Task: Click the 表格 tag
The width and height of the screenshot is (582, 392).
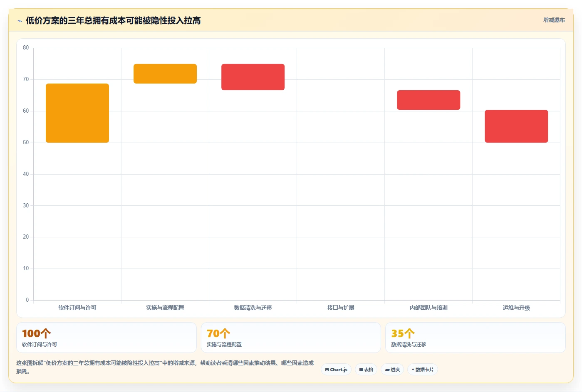Action: tap(366, 370)
